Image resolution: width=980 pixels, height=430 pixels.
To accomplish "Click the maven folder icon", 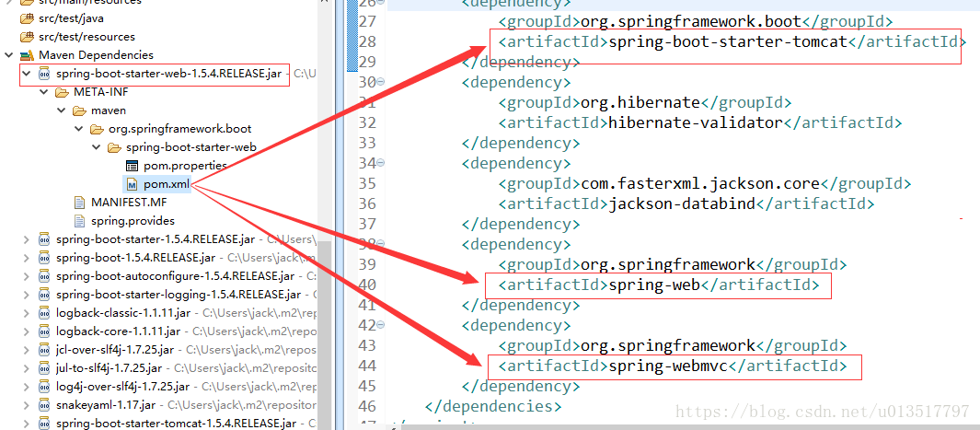I will coord(79,110).
